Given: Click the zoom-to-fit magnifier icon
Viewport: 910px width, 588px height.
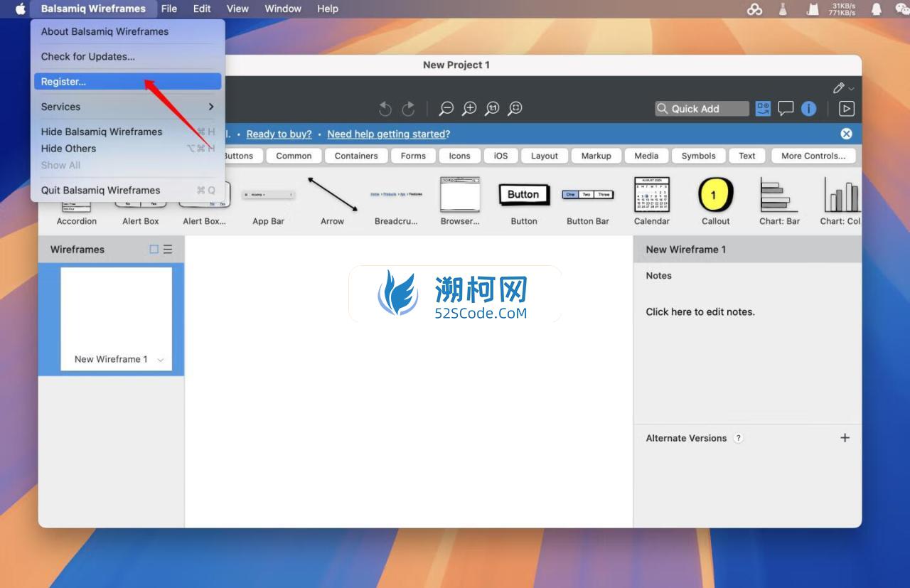Looking at the screenshot, I should [515, 108].
